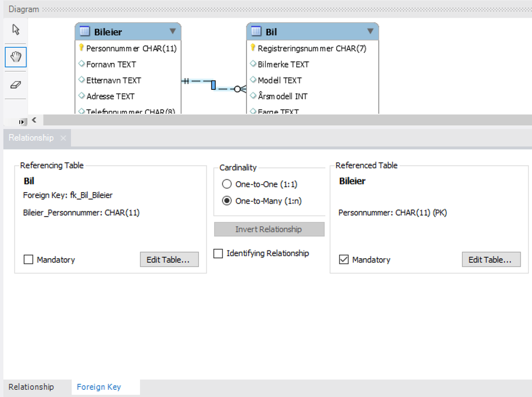Select the eraser deletion tool
Image resolution: width=532 pixels, height=397 pixels.
point(15,85)
